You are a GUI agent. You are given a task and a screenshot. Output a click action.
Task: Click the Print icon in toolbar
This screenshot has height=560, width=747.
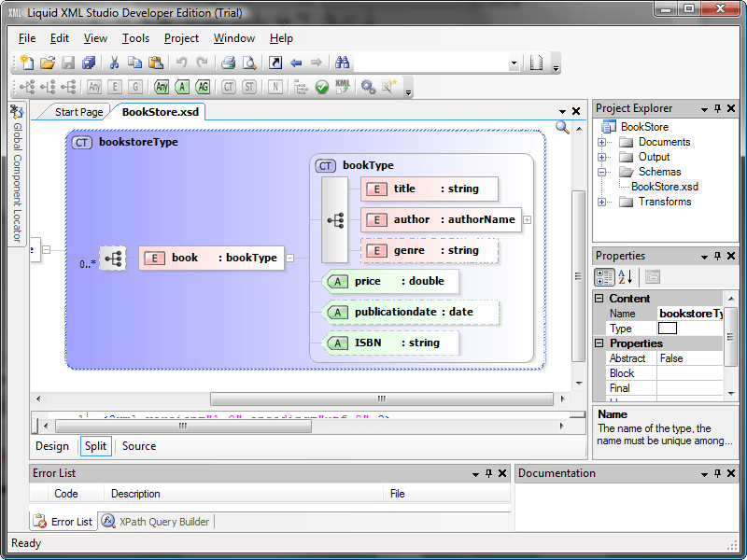tap(228, 63)
